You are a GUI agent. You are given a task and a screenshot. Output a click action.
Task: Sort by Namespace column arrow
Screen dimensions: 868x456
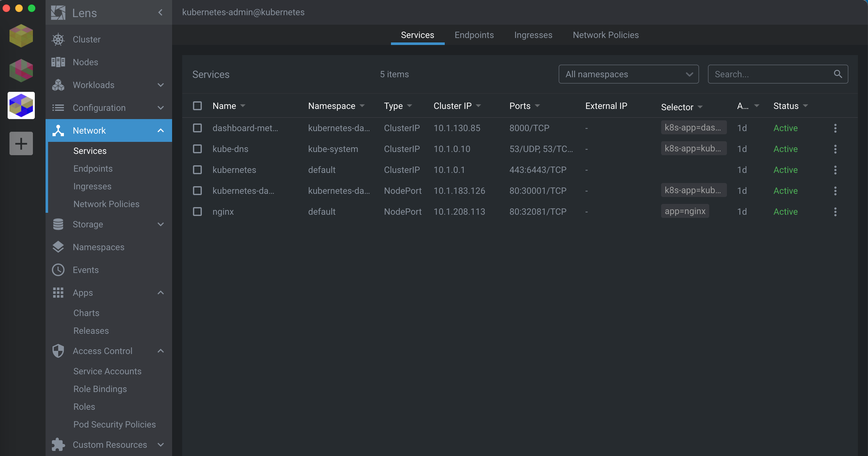point(362,106)
